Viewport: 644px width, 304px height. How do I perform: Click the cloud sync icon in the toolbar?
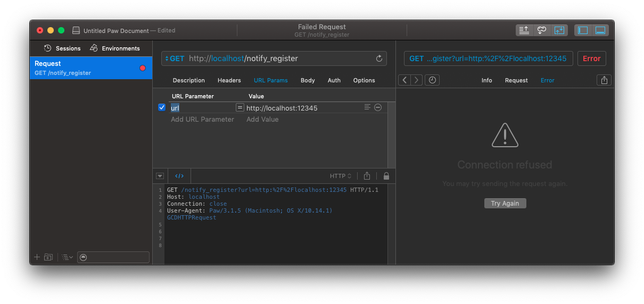(x=542, y=30)
